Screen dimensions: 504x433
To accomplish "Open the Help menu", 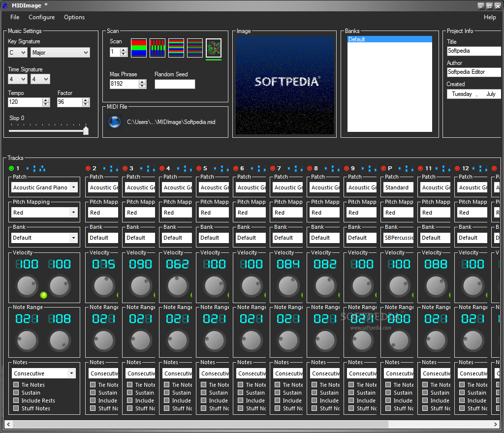I will [x=490, y=17].
